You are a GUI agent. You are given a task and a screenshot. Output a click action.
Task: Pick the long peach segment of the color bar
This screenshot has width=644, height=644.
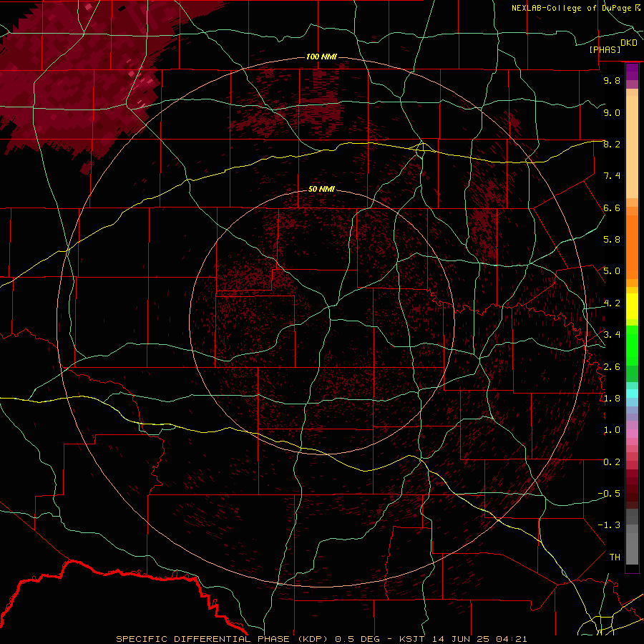[x=632, y=147]
